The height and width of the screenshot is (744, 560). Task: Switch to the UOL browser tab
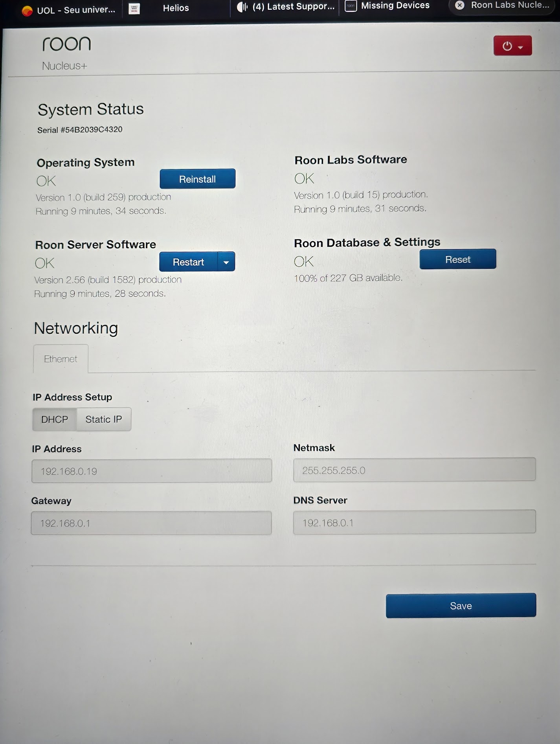click(70, 10)
